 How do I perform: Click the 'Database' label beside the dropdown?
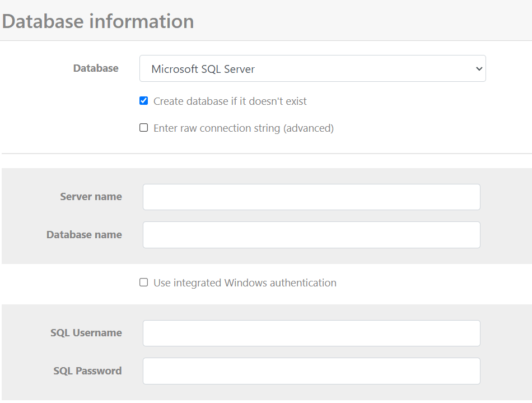point(96,68)
